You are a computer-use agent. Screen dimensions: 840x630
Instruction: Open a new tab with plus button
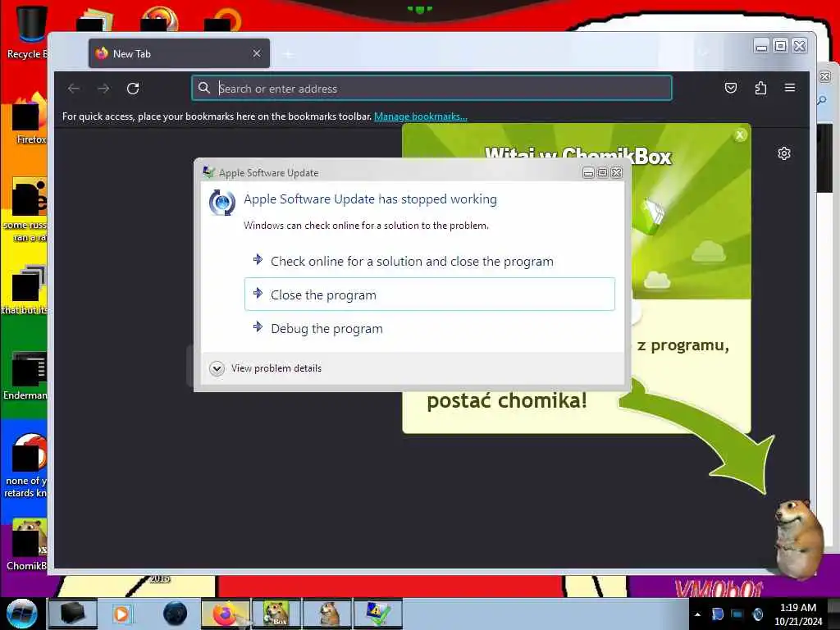(288, 54)
